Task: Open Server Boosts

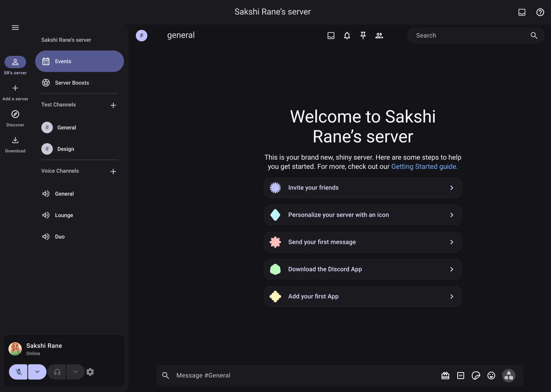Action: pyautogui.click(x=80, y=83)
